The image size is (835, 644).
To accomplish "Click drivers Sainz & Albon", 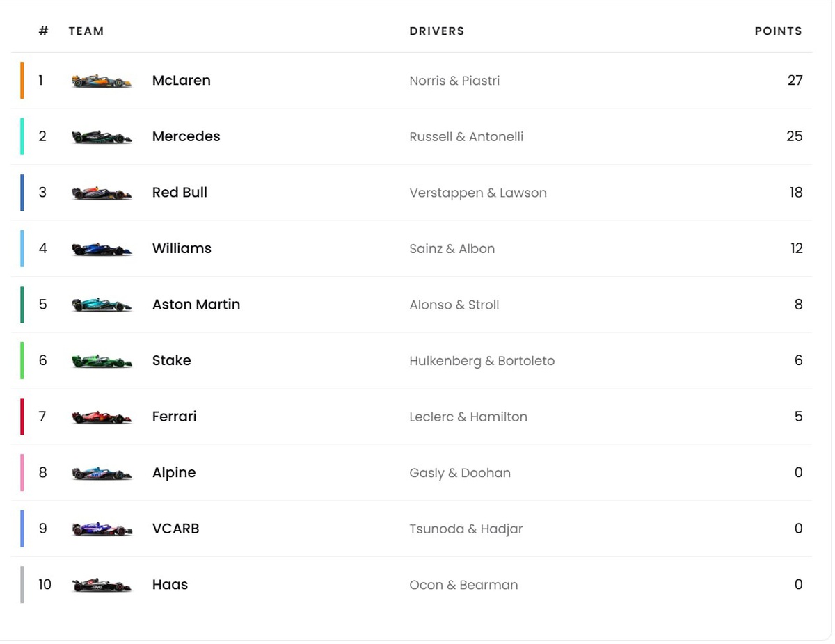I will coord(452,249).
